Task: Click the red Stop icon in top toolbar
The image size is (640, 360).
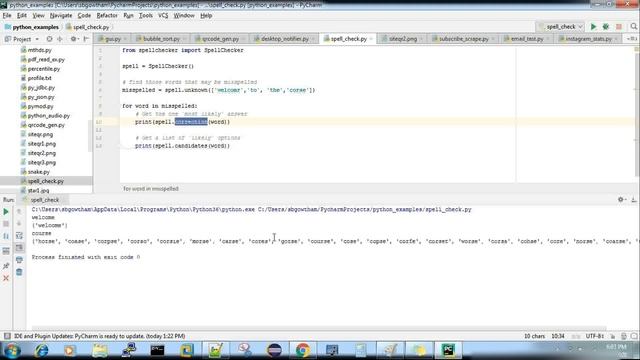Action: tap(619, 27)
